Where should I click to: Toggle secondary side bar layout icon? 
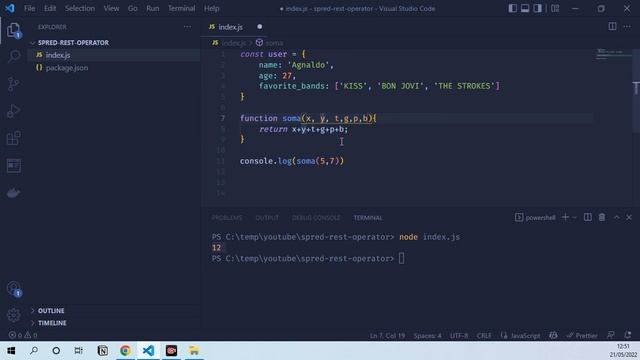click(538, 8)
